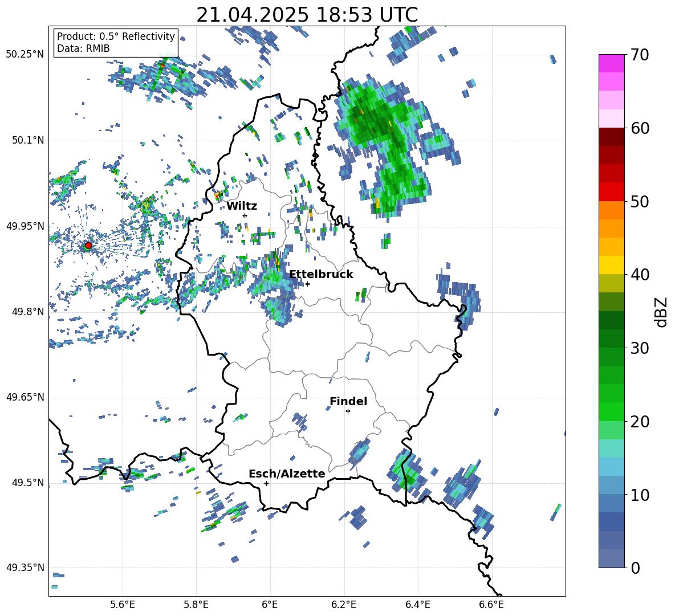This screenshot has width=675, height=616.
Task: Click the 49.95°N latitude label
Action: (x=25, y=226)
